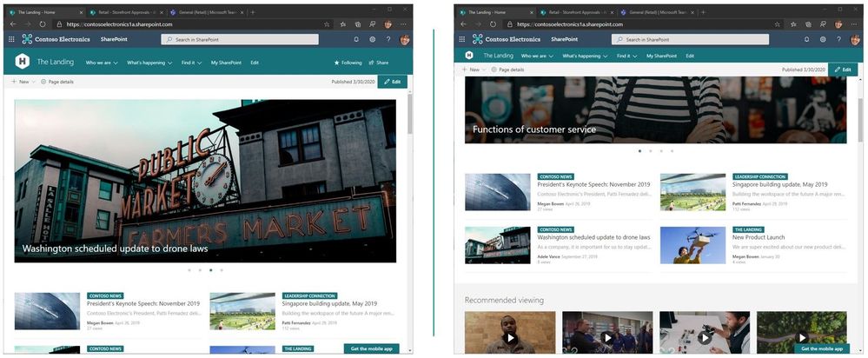The width and height of the screenshot is (868, 358).
Task: Click the vertical scrollbar in left window
Action: click(410, 114)
